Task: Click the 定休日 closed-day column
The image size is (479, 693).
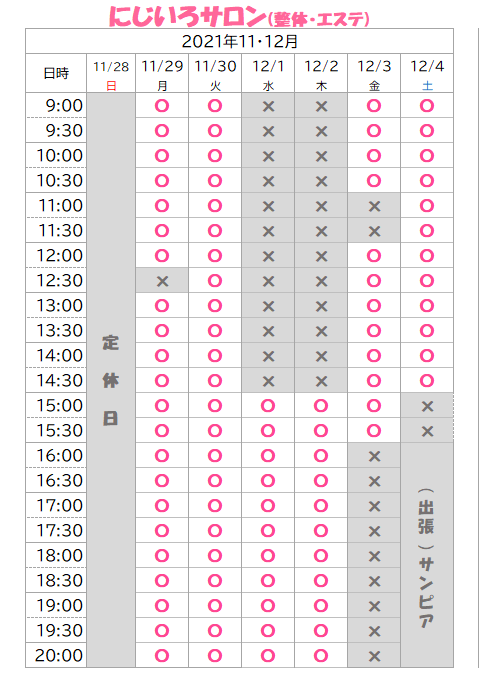Action: click(111, 380)
